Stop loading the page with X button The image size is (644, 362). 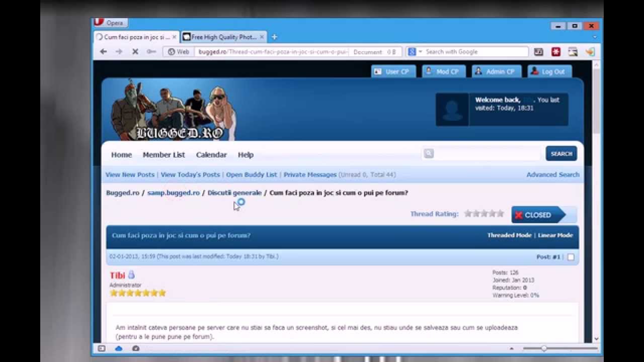(x=135, y=52)
